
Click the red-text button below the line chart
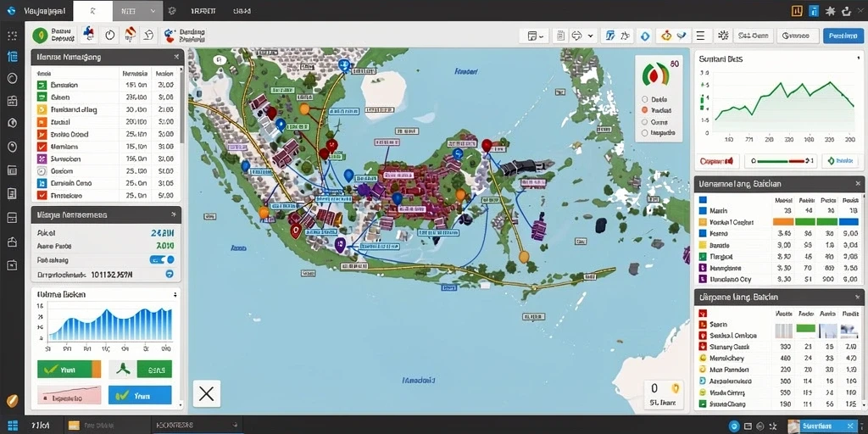717,161
